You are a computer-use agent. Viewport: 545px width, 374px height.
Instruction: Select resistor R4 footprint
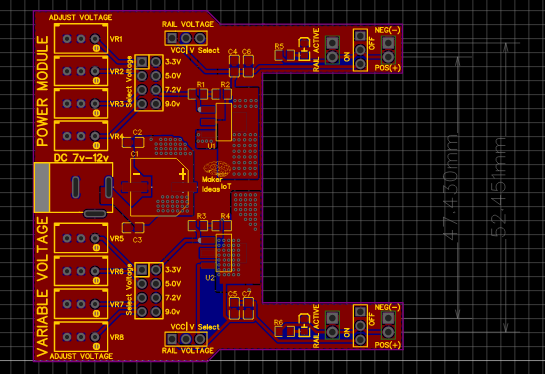pyautogui.click(x=222, y=226)
